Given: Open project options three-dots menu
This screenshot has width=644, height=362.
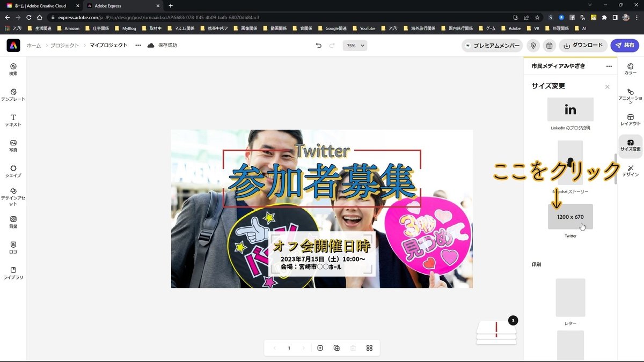Looking at the screenshot, I should 138,46.
